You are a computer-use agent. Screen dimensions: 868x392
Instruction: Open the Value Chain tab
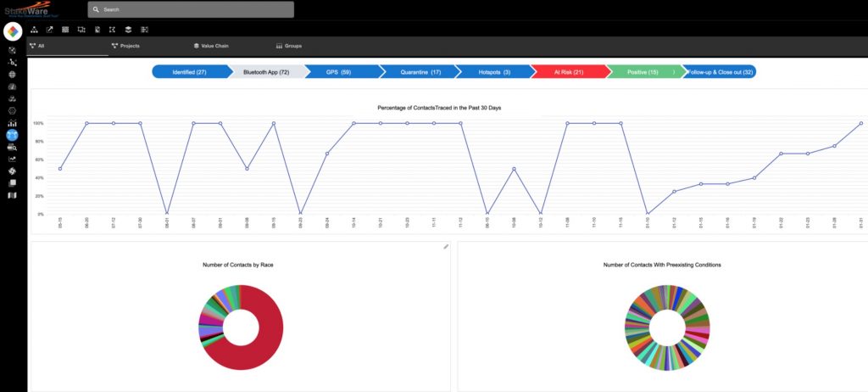(x=210, y=46)
